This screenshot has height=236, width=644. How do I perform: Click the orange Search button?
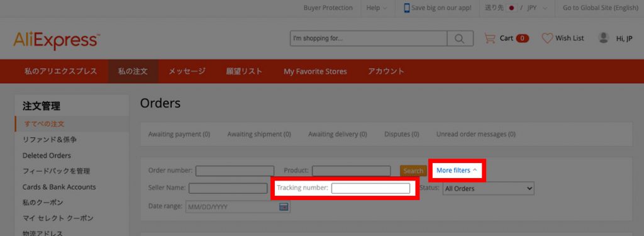[x=413, y=171]
